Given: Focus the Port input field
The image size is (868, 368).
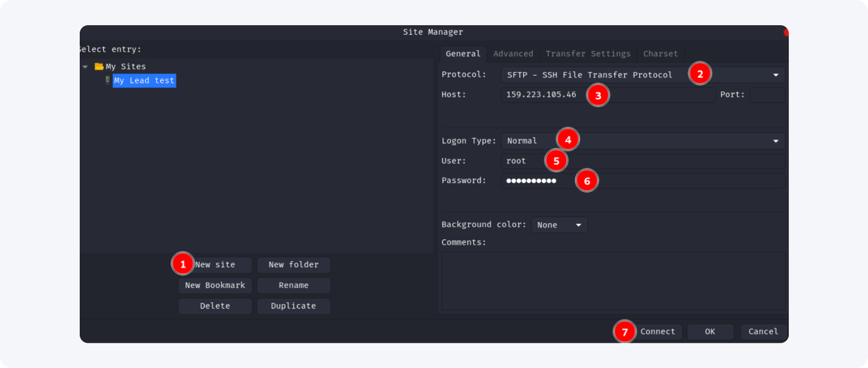Looking at the screenshot, I should [x=767, y=95].
